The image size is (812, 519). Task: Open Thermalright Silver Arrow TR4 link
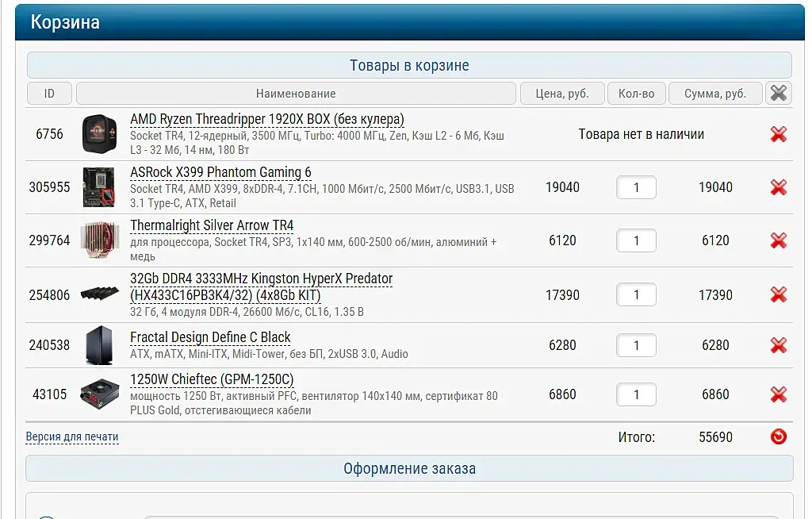coord(212,225)
